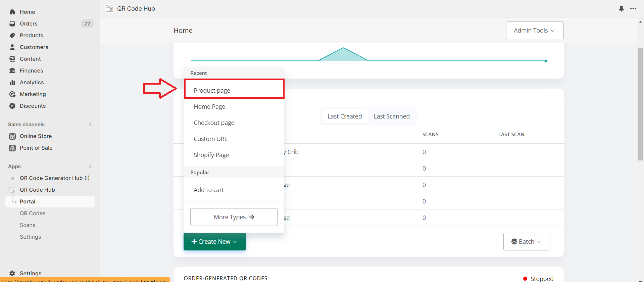This screenshot has width=644, height=282.
Task: Pin the app with the pin icon
Action: click(621, 9)
